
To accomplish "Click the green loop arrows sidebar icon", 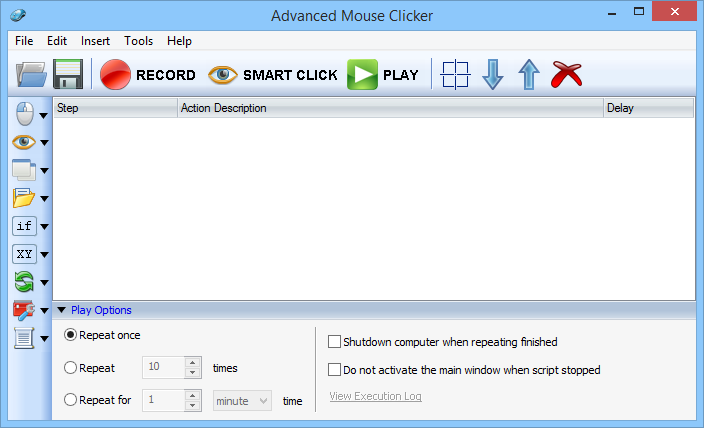I will (24, 282).
